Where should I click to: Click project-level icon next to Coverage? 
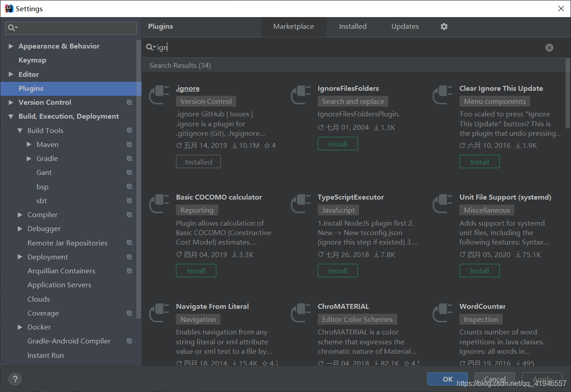pyautogui.click(x=130, y=313)
